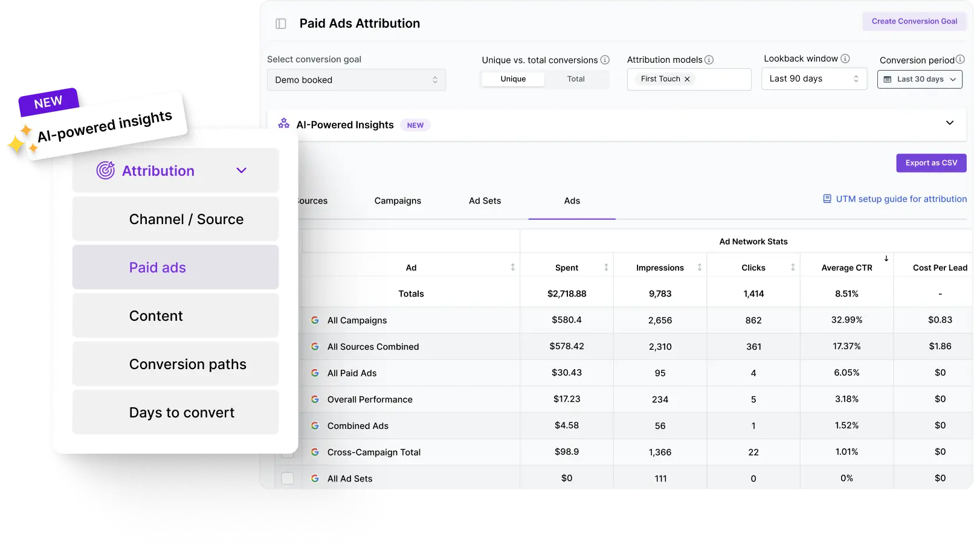Click the Google icon next to All Campaigns
The height and width of the screenshot is (560, 974).
(x=315, y=320)
